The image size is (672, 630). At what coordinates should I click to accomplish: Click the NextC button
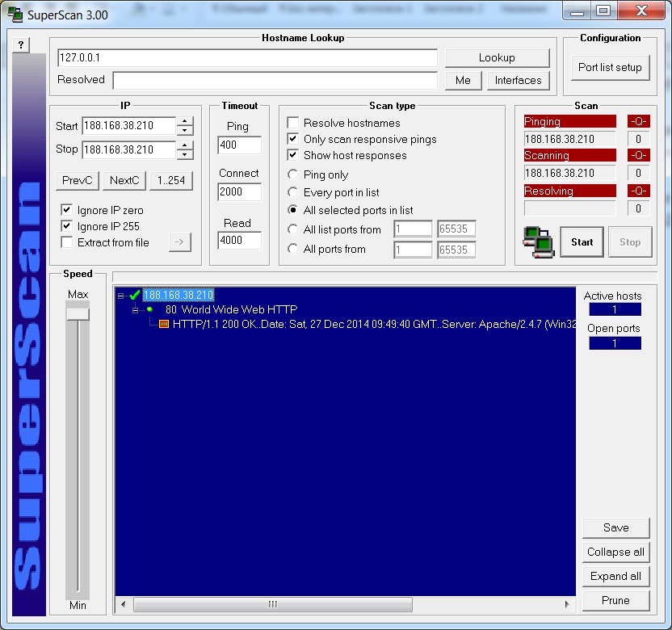coord(124,180)
